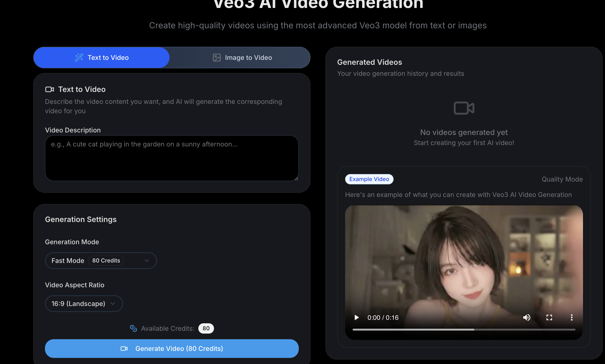The height and width of the screenshot is (364, 605).
Task: Click the chevron in Fast Mode selector
Action: pyautogui.click(x=147, y=261)
